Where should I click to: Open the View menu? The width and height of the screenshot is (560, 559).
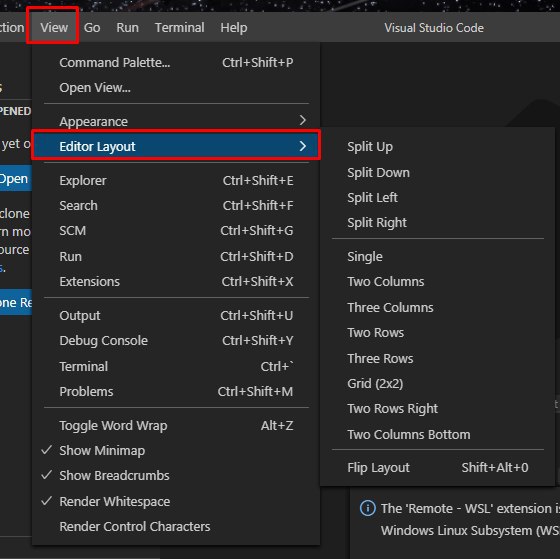click(x=54, y=28)
